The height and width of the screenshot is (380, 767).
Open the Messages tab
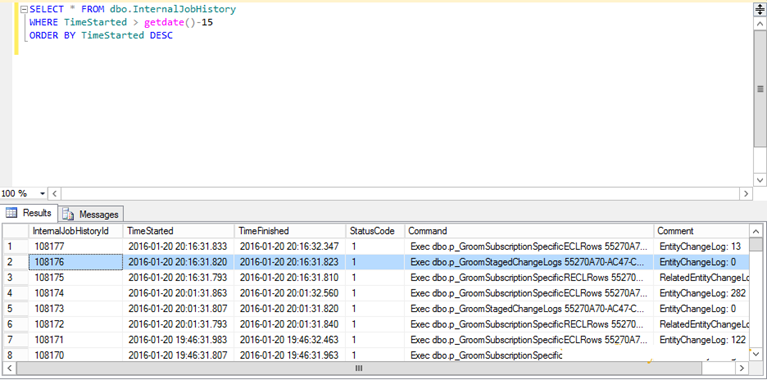pyautogui.click(x=91, y=214)
